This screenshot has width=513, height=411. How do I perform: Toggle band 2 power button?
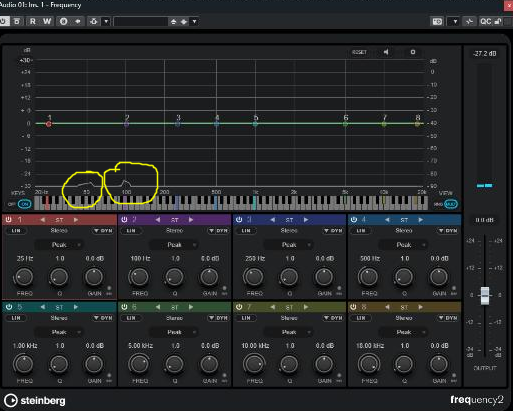(124, 219)
